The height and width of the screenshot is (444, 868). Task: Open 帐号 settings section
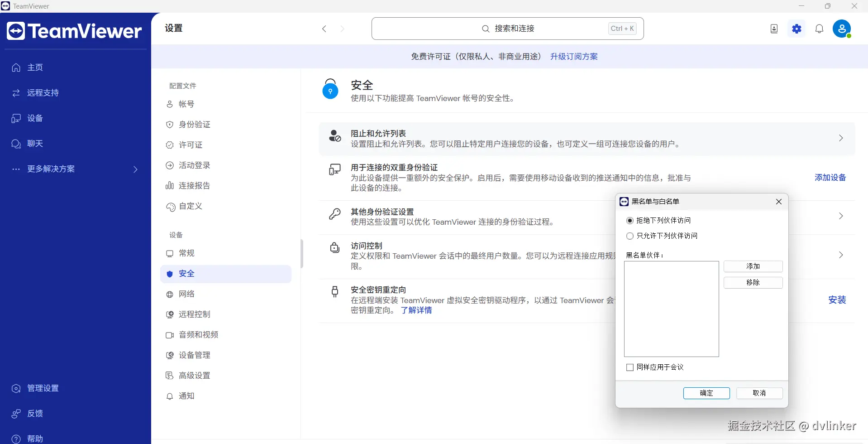226,104
